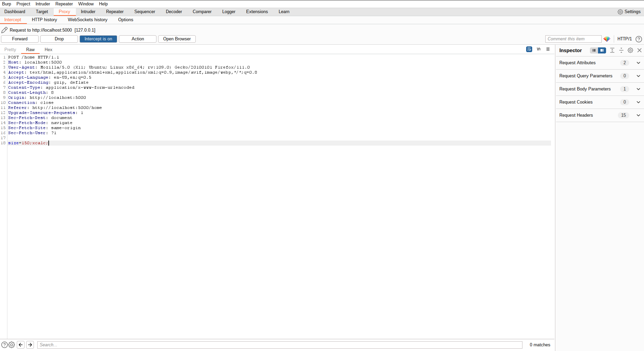Viewport: 644px width, 351px height.
Task: Open the Repeater menu in menu bar
Action: (64, 4)
